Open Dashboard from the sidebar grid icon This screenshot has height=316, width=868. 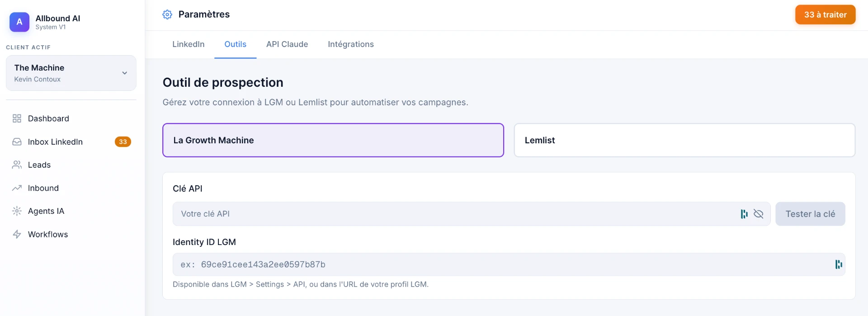point(17,118)
